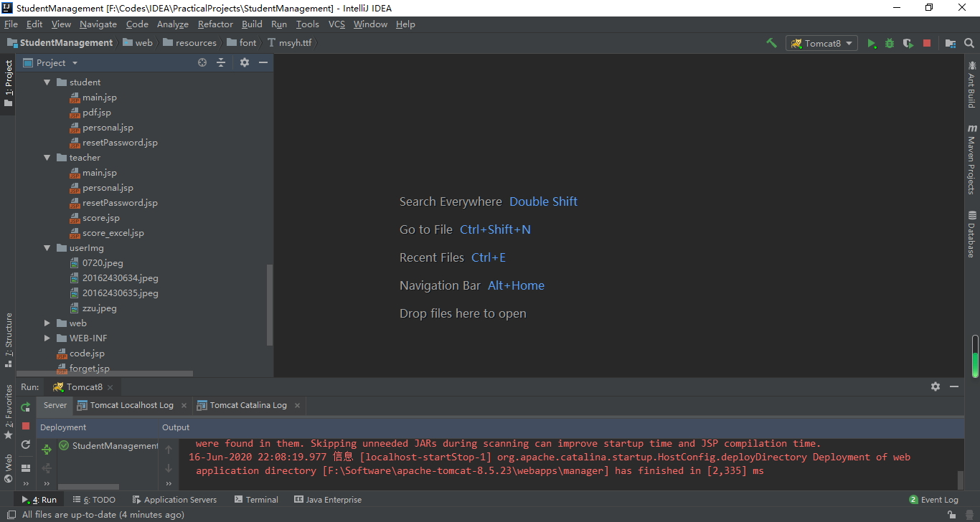Select forget.jsp file
This screenshot has height=522, width=980.
[83, 369]
